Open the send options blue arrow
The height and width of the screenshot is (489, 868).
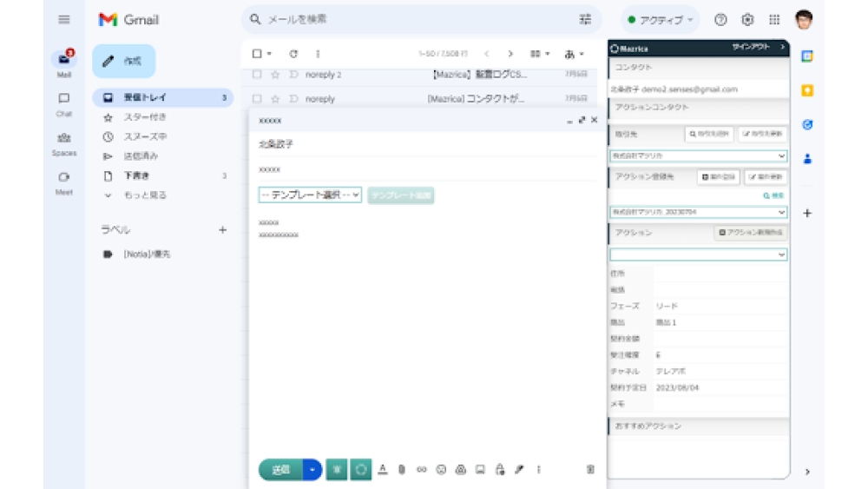coord(312,470)
